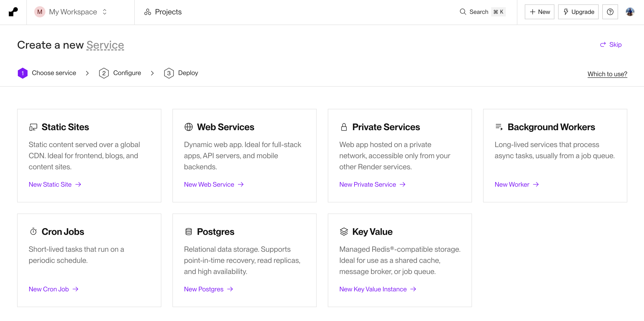This screenshot has width=644, height=321.
Task: Click the plus icon in New button
Action: tap(532, 12)
